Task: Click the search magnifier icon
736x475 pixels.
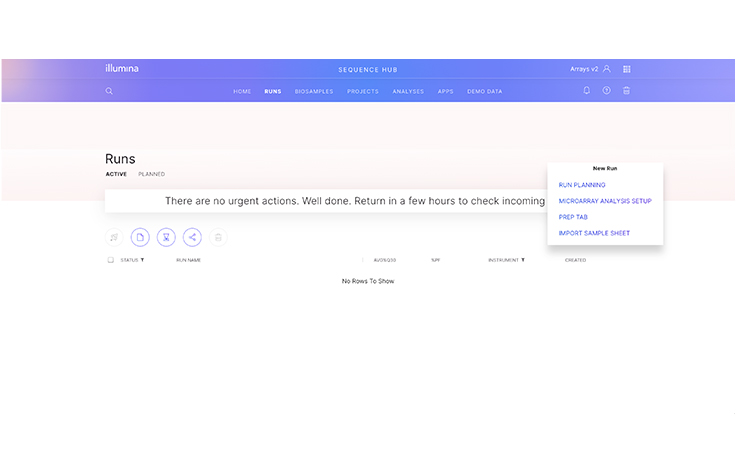Action: tap(109, 91)
